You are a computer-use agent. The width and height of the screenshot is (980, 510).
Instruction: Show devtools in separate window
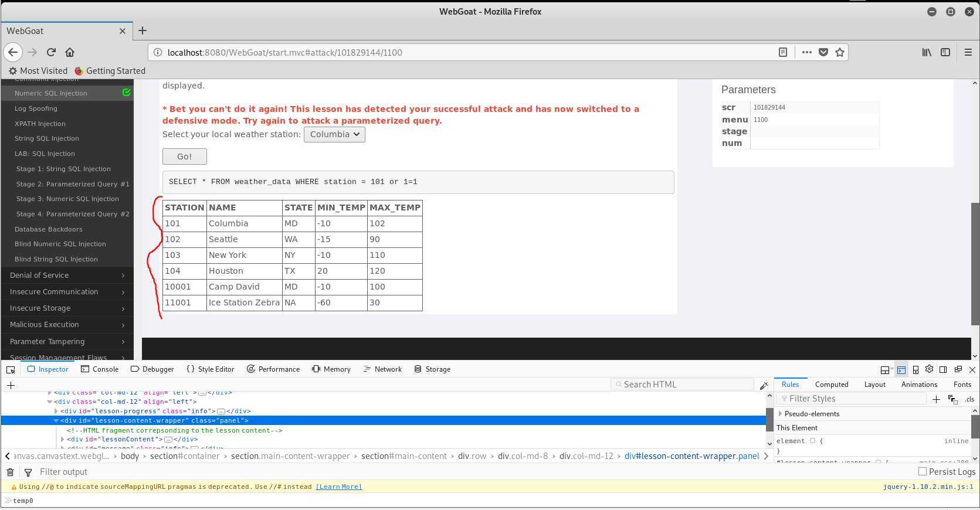pyautogui.click(x=958, y=369)
